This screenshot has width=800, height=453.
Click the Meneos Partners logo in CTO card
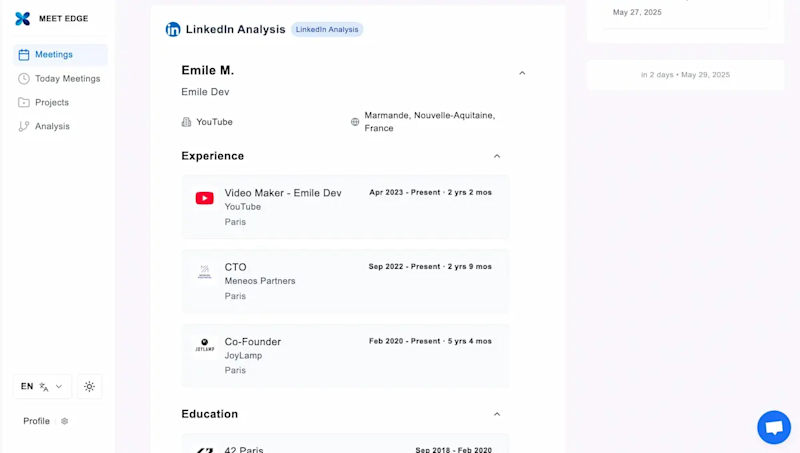tap(205, 272)
